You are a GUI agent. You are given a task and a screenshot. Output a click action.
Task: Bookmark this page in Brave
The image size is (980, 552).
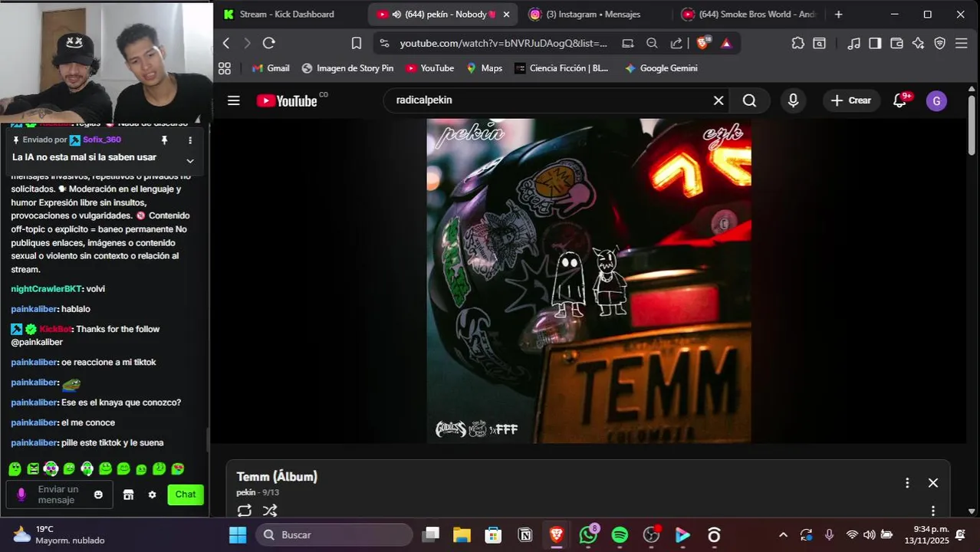pyautogui.click(x=357, y=43)
